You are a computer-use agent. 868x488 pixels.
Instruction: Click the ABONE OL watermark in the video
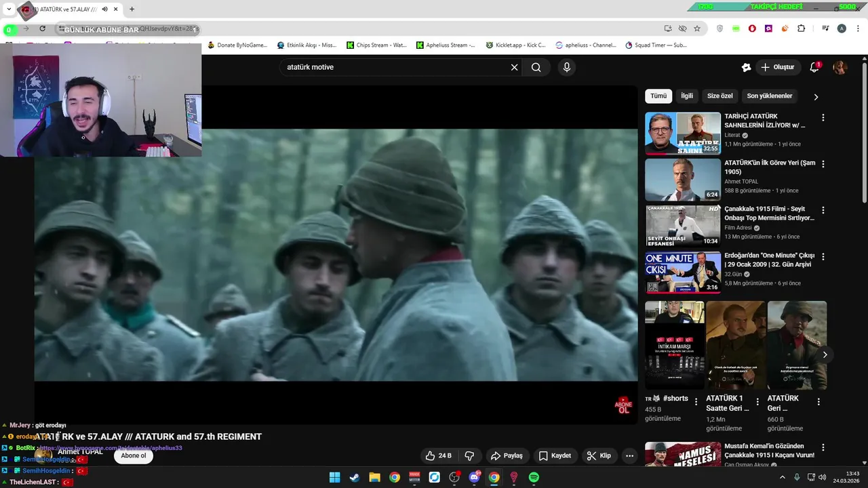[623, 405]
